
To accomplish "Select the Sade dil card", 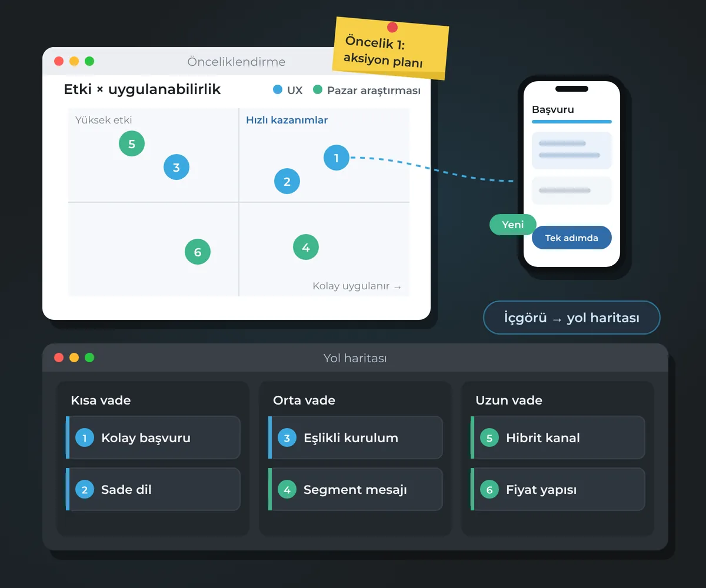I will 153,489.
